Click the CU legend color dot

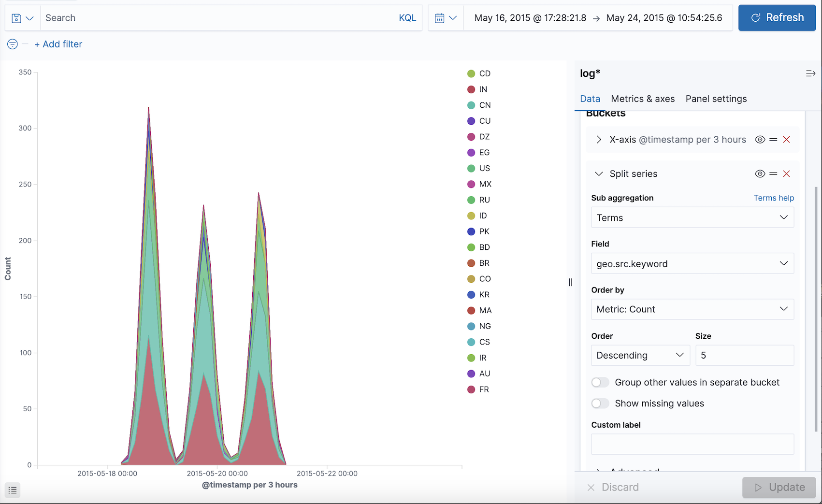(x=471, y=121)
